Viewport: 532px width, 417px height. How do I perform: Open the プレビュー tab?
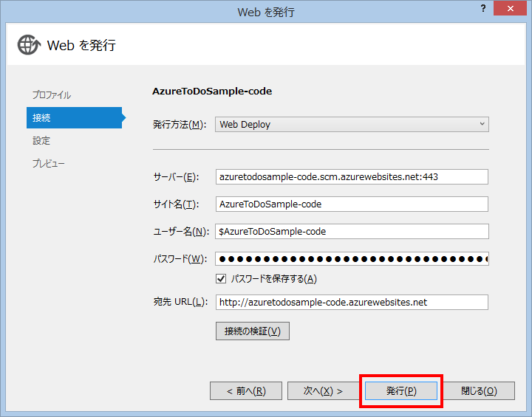(49, 163)
